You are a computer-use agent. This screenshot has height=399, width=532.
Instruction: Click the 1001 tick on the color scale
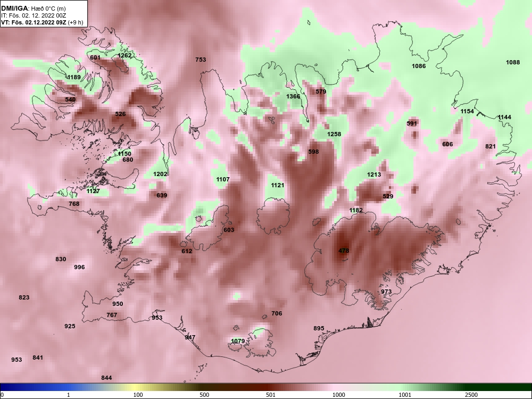(405, 395)
